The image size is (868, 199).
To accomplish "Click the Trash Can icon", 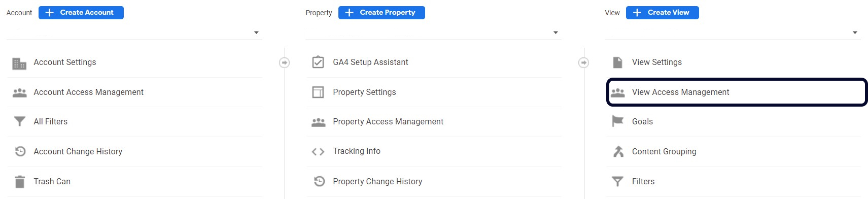I will point(20,181).
